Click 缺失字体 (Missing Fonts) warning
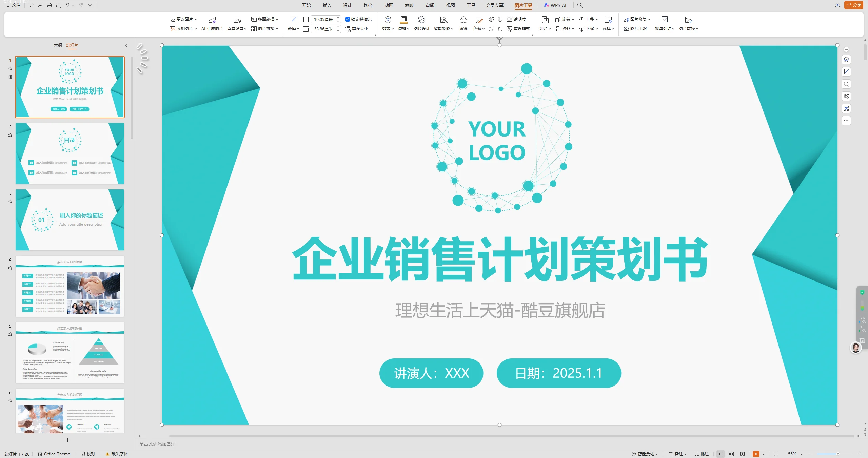 pyautogui.click(x=117, y=454)
